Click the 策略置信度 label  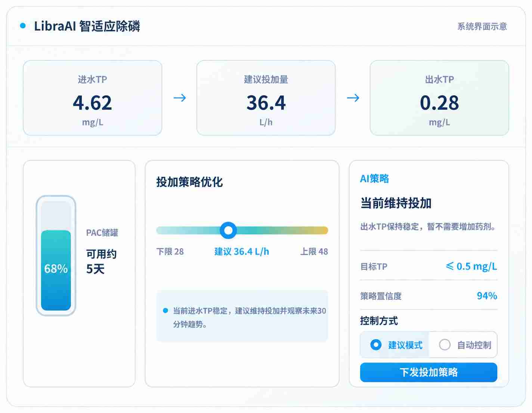(x=381, y=296)
